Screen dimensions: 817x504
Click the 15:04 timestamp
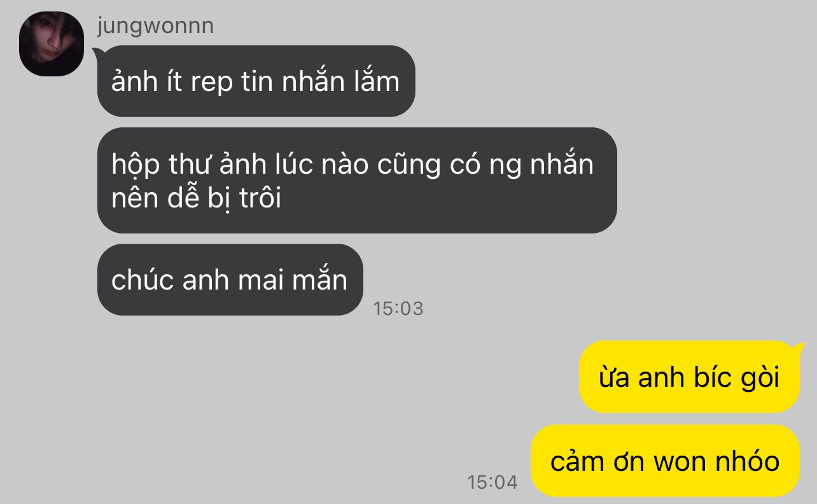492,482
